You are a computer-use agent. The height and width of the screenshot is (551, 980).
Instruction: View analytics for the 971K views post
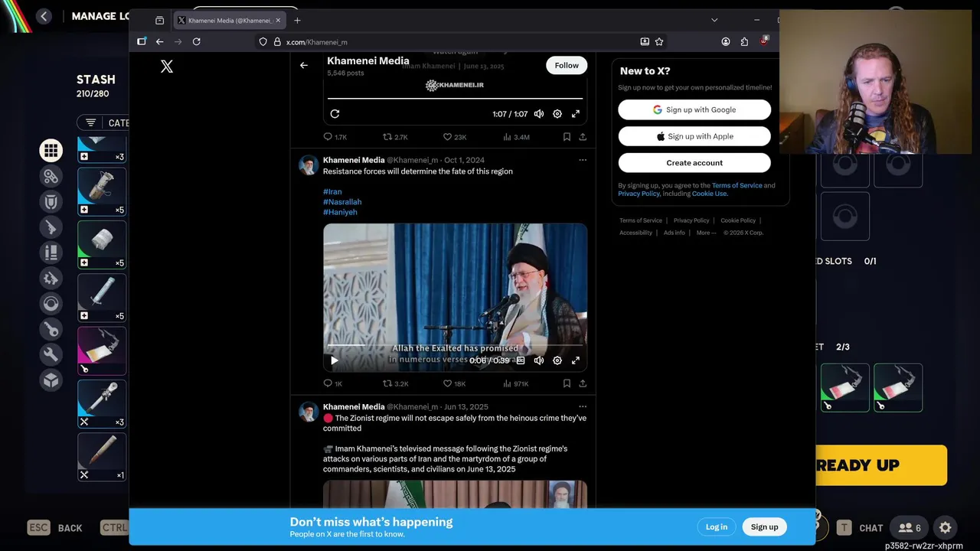(x=516, y=383)
